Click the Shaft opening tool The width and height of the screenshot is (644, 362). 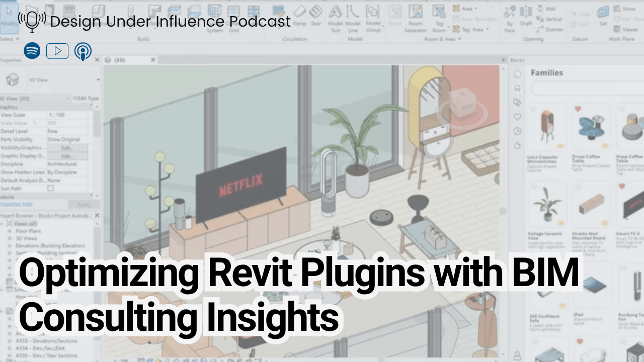pos(526,18)
